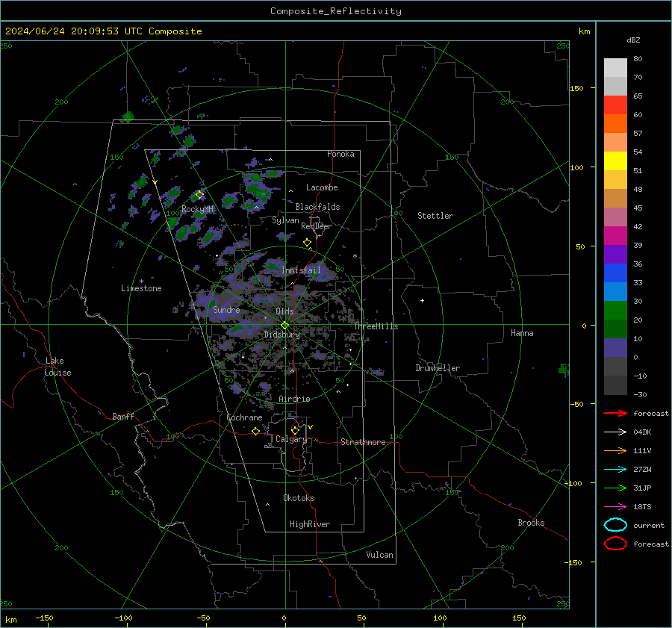
Task: Pick the light blue 33 dBZ swatch
Action: (615, 291)
